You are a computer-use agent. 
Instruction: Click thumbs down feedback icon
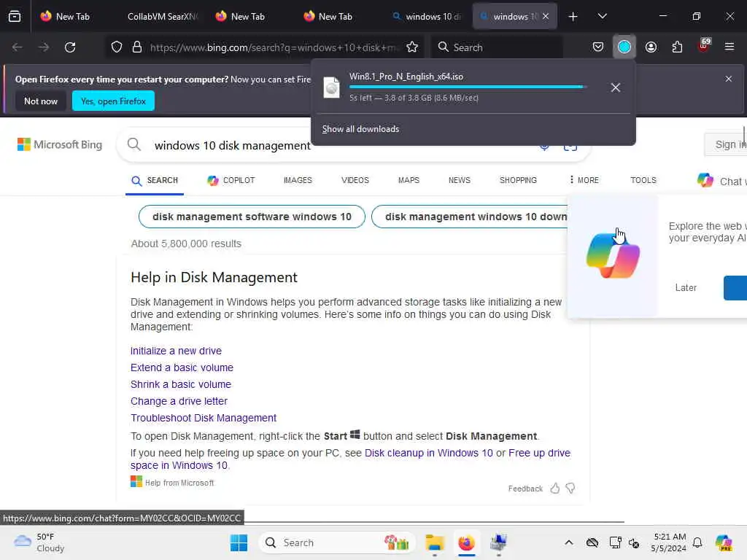pos(570,488)
